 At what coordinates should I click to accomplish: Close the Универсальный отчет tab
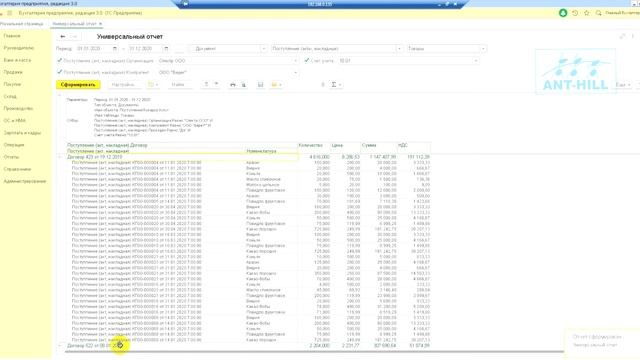point(100,24)
